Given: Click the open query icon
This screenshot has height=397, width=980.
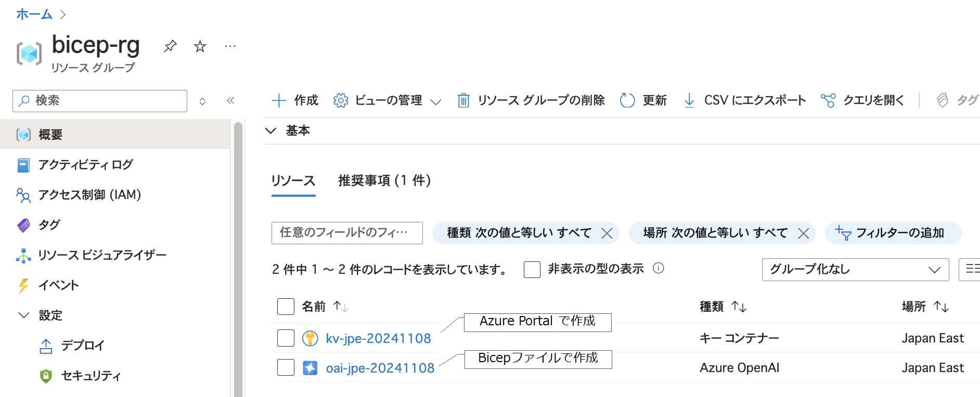Looking at the screenshot, I should (828, 100).
